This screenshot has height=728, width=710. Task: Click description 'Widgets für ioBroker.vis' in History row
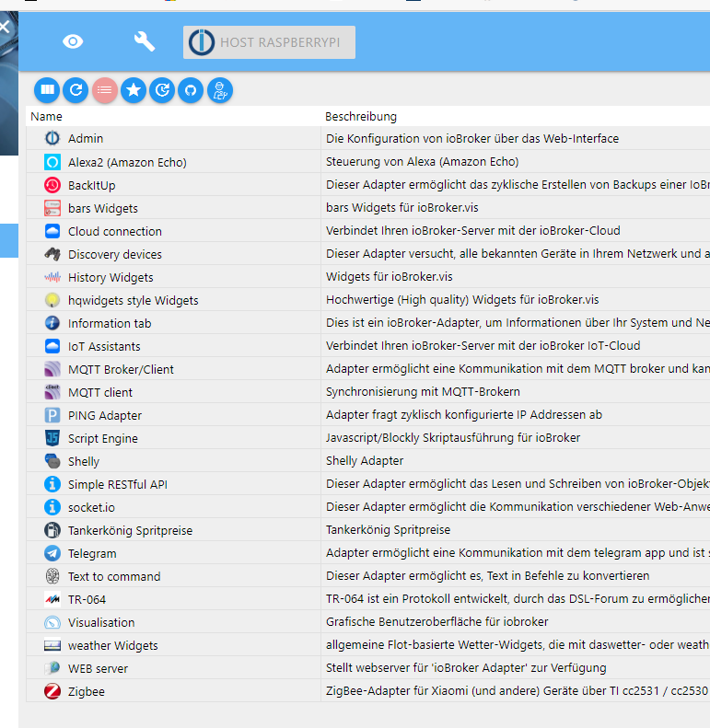pyautogui.click(x=389, y=277)
